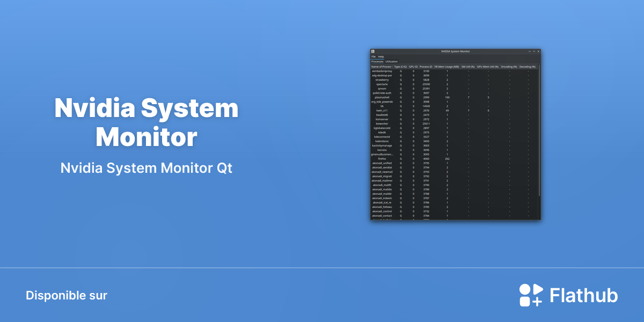This screenshot has width=644, height=322.
Task: Select the akonadi_sendlat process row
Action: [454, 167]
